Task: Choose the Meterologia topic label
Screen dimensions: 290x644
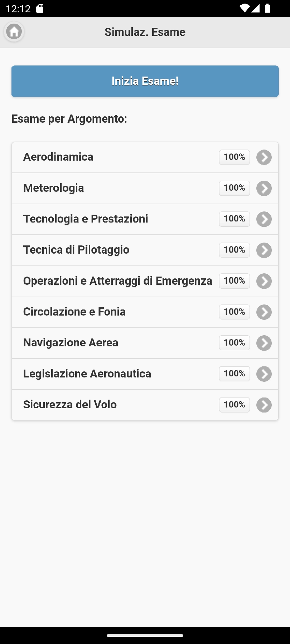Action: pyautogui.click(x=54, y=188)
